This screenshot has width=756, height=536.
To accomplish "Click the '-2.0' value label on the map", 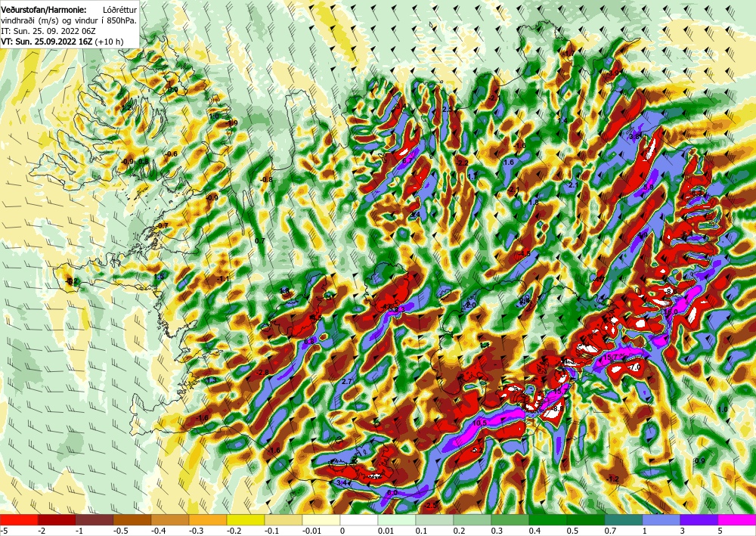I will coord(469,305).
